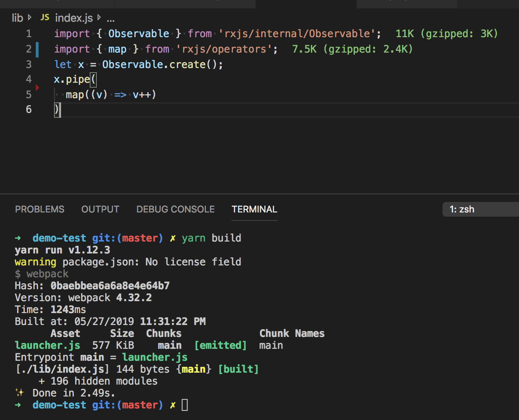
Task: Click line number 1 in gutter
Action: click(29, 34)
